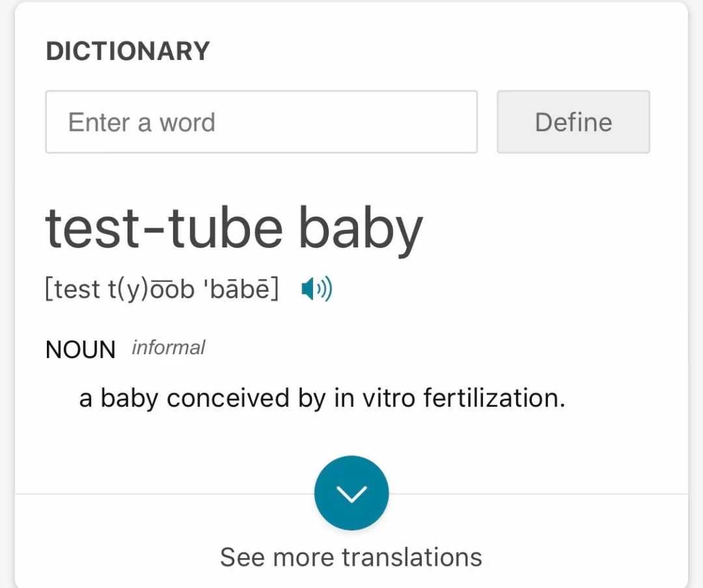Image resolution: width=703 pixels, height=588 pixels.
Task: Click the word "baby" in the definition
Action: tap(130, 397)
